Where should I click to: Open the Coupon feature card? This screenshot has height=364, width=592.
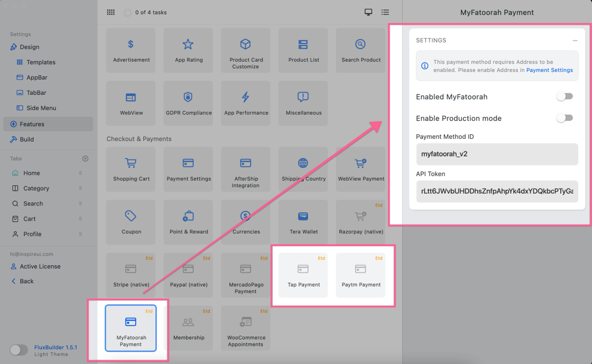(131, 222)
